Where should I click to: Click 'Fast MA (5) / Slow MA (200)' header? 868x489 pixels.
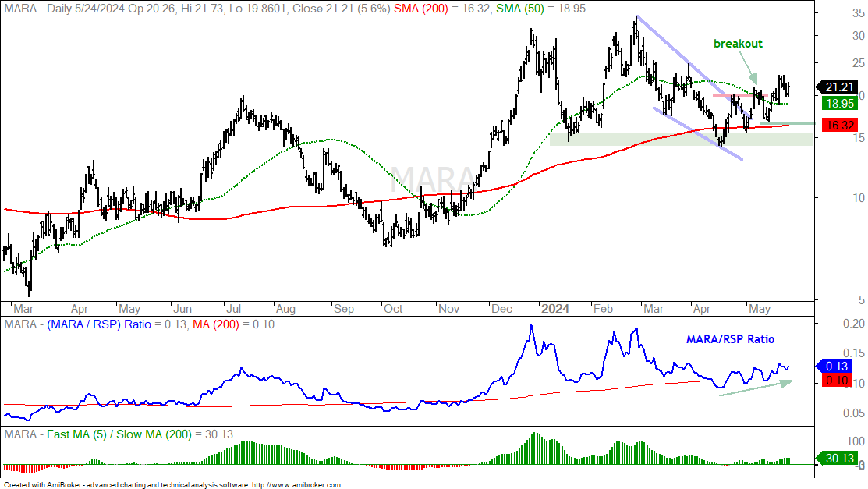point(119,434)
